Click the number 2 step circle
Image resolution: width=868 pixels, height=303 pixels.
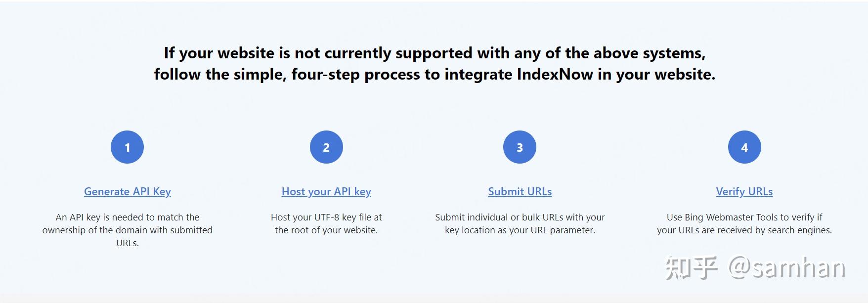pyautogui.click(x=326, y=147)
